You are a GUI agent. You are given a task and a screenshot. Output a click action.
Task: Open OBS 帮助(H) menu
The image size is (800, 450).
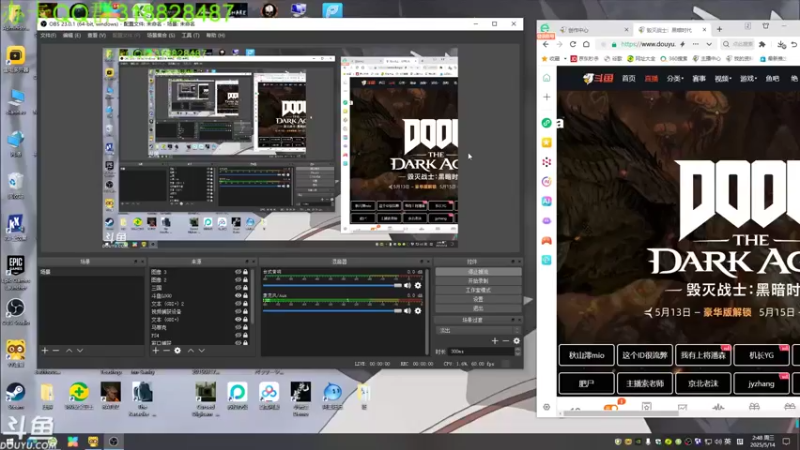tap(215, 36)
